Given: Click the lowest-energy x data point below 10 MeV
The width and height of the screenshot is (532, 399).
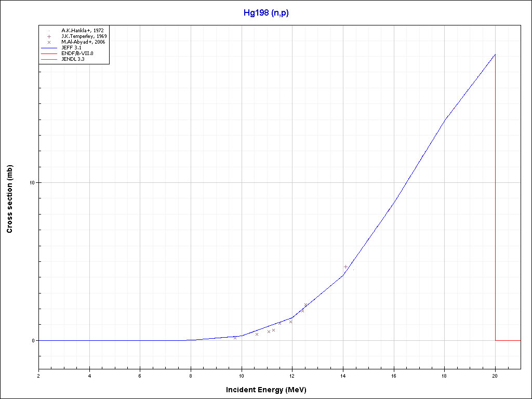Looking at the screenshot, I should pos(235,338).
